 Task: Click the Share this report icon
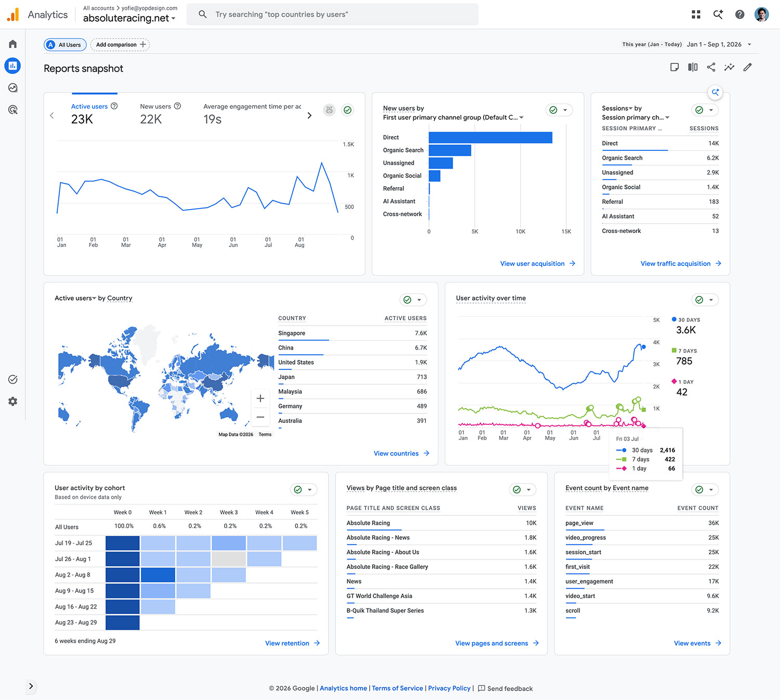(711, 67)
